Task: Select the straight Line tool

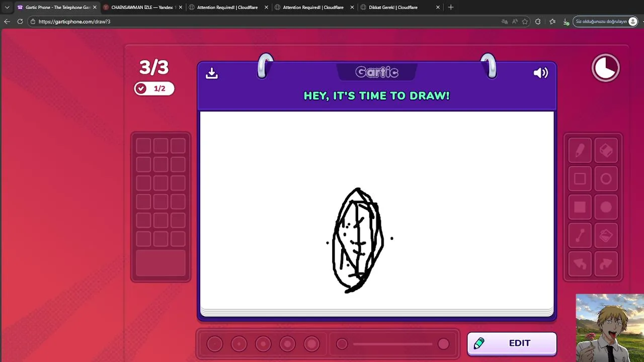Action: pyautogui.click(x=580, y=235)
